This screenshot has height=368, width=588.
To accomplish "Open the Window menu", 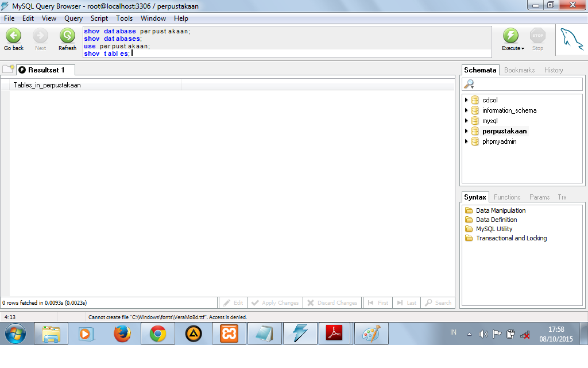I will pyautogui.click(x=153, y=18).
